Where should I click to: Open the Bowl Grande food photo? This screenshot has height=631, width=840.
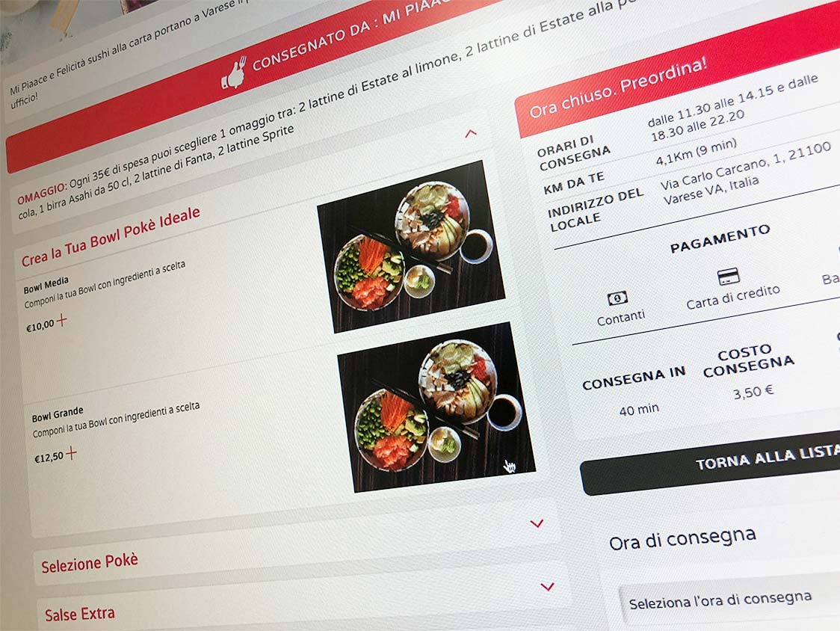point(436,407)
